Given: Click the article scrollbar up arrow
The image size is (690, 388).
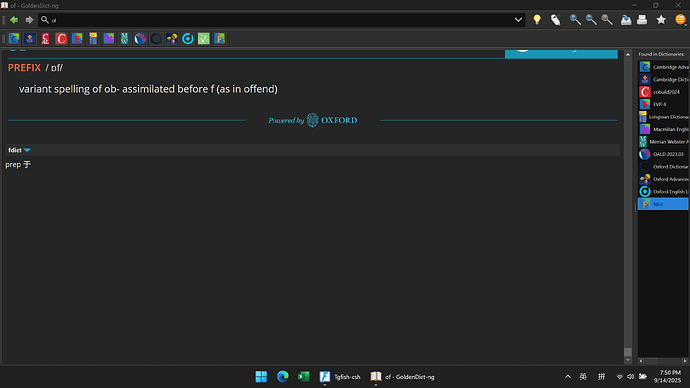Looking at the screenshot, I should click(x=628, y=54).
